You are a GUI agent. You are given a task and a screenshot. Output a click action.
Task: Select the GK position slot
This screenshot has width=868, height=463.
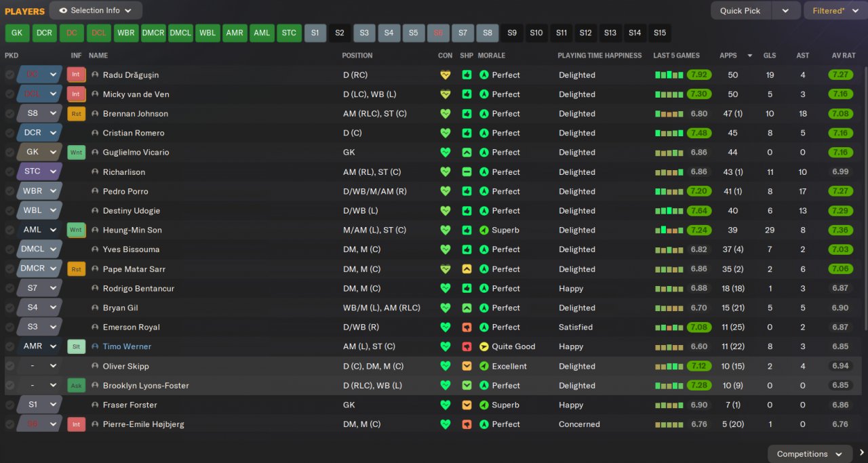click(x=18, y=33)
